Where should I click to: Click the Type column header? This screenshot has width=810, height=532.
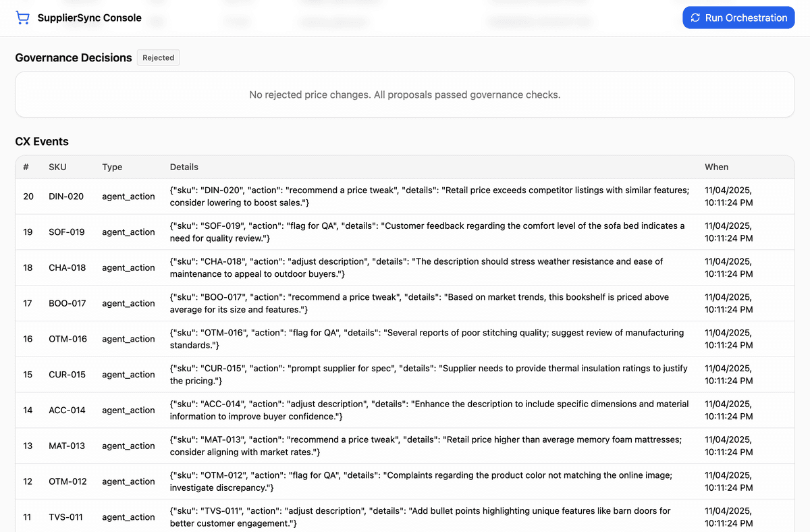[x=112, y=167]
